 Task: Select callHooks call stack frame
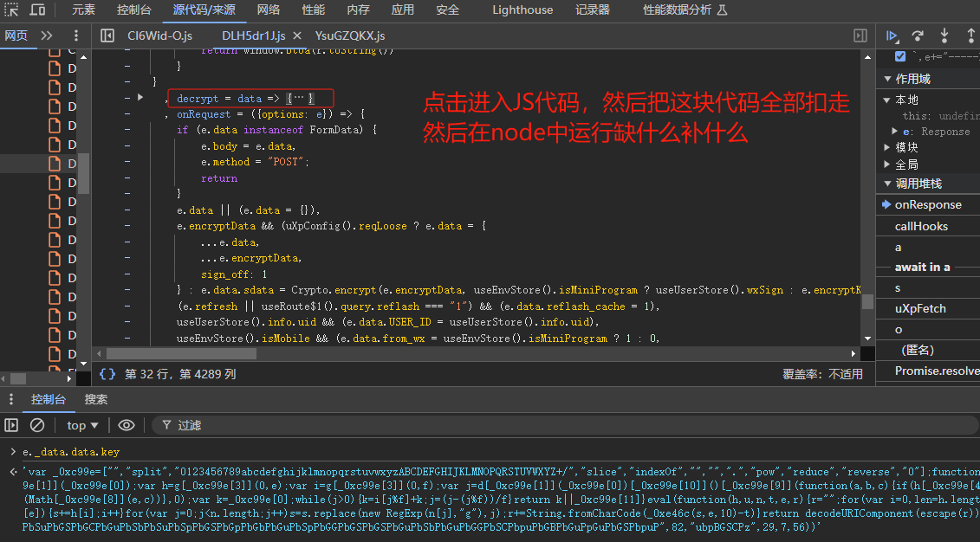[x=928, y=226]
